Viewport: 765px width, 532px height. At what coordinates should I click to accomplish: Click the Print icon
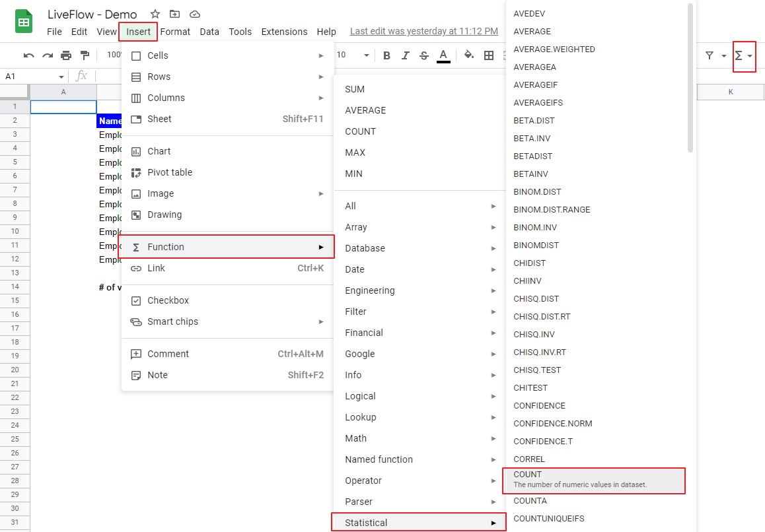pyautogui.click(x=66, y=55)
